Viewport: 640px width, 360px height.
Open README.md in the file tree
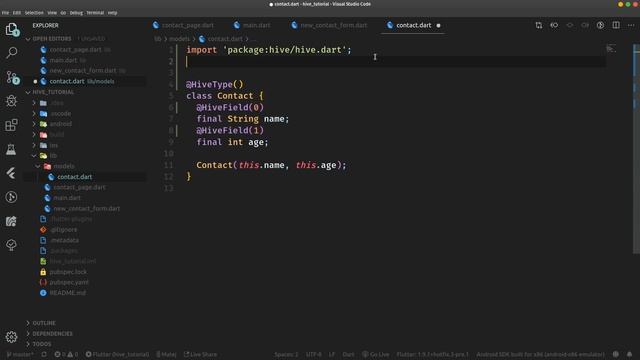[67, 293]
